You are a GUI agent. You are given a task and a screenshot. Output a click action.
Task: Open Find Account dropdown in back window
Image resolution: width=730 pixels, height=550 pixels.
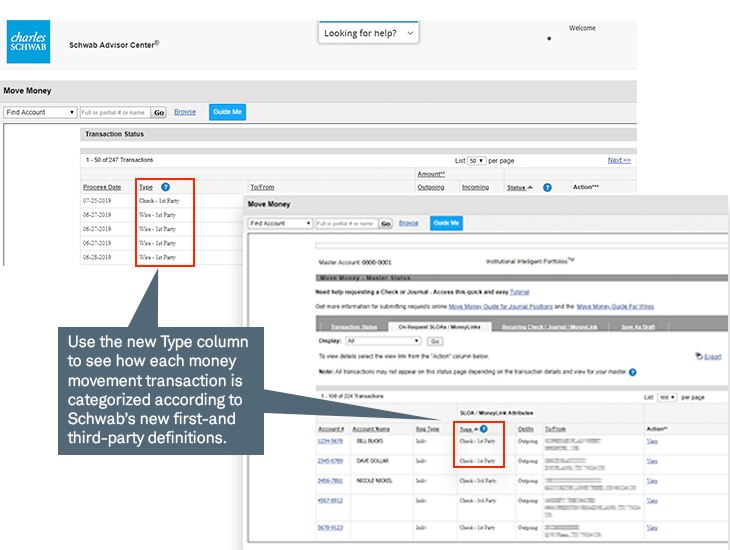click(40, 112)
